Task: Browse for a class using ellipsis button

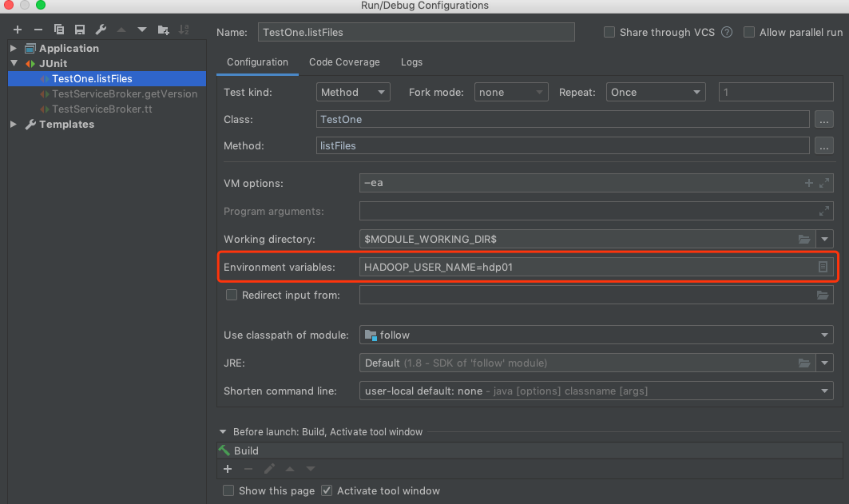Action: (824, 119)
